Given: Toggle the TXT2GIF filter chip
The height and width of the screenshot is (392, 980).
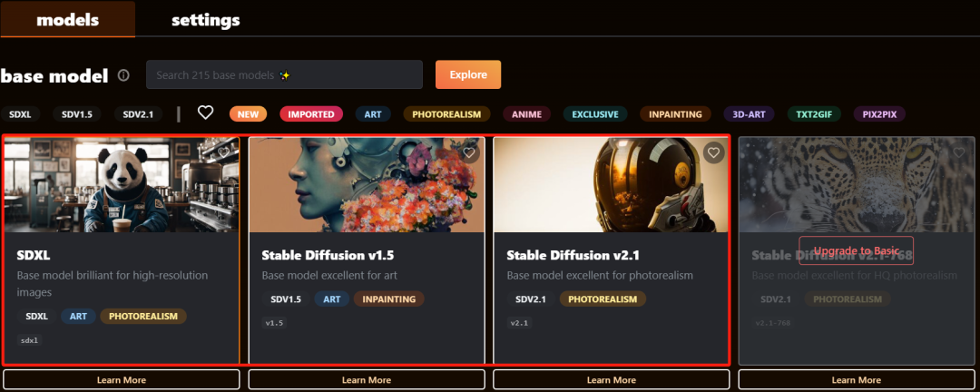Looking at the screenshot, I should tap(814, 114).
